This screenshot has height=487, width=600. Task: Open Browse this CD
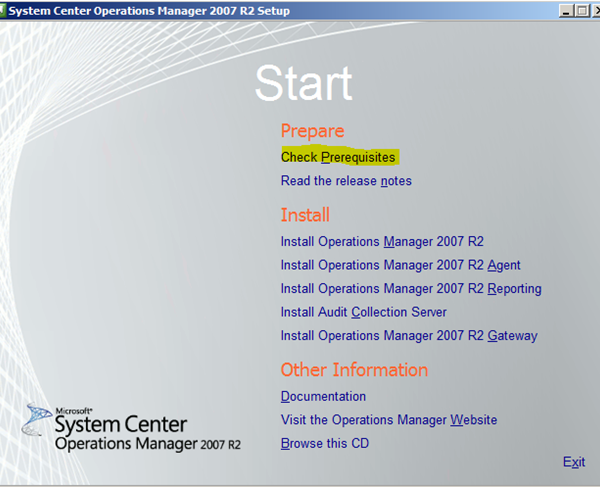tap(325, 443)
